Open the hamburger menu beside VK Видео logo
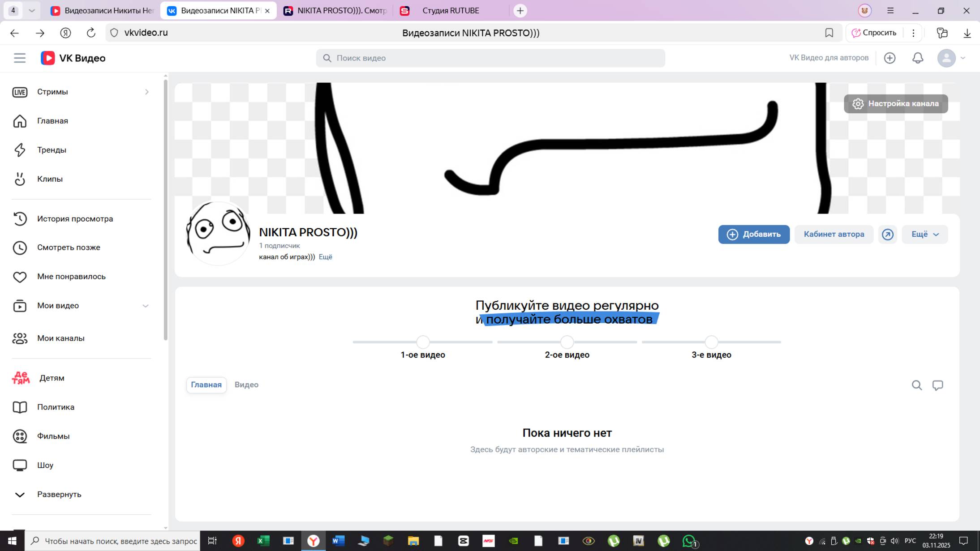Viewport: 980px width, 551px height. click(20, 58)
